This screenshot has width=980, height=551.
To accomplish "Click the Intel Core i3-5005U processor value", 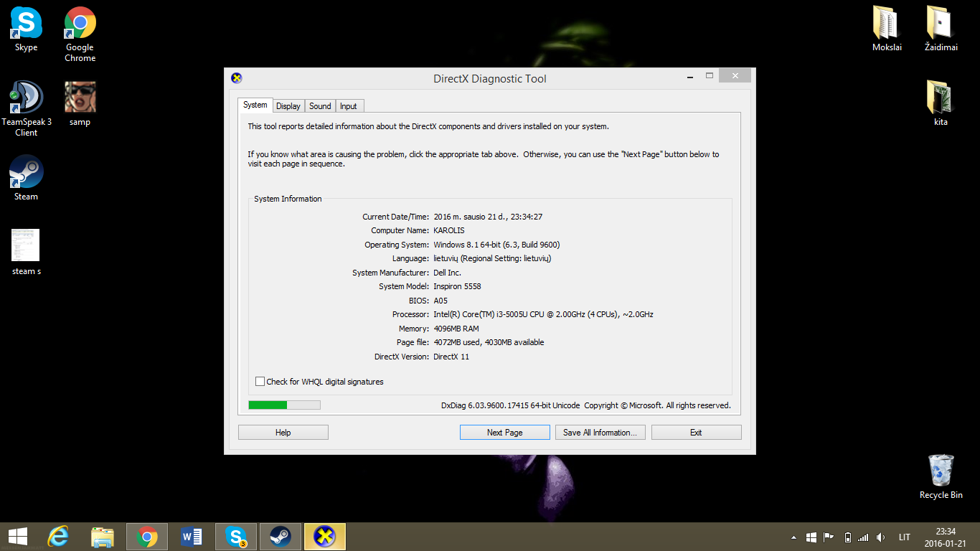I will pyautogui.click(x=543, y=314).
